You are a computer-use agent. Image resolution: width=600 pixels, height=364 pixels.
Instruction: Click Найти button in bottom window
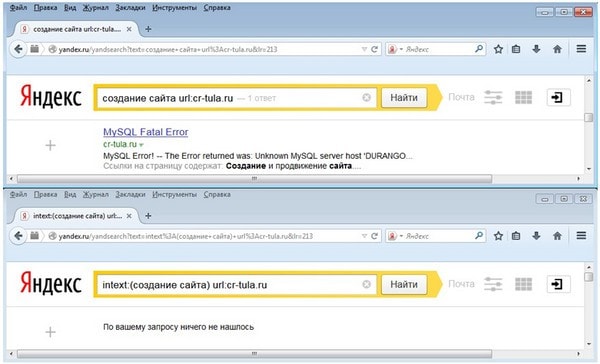404,284
